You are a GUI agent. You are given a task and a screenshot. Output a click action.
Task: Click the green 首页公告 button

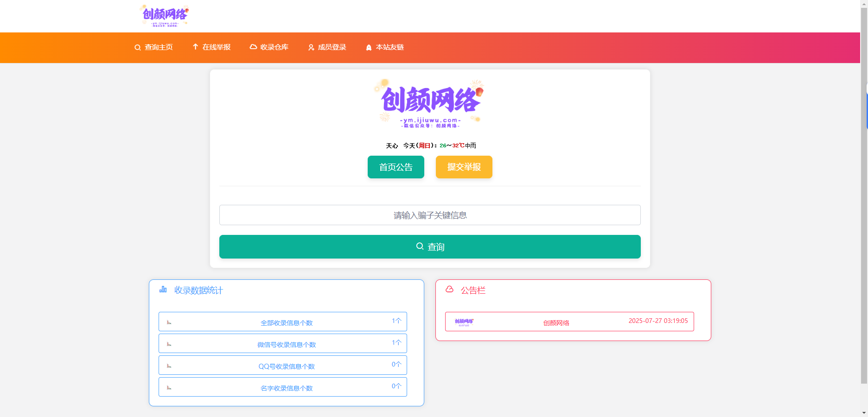[396, 167]
